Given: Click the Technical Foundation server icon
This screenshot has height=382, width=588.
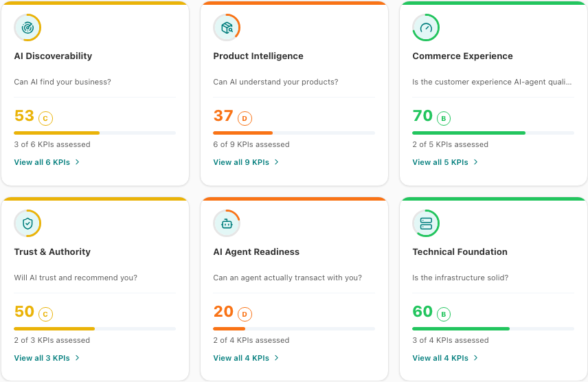Looking at the screenshot, I should pos(426,223).
